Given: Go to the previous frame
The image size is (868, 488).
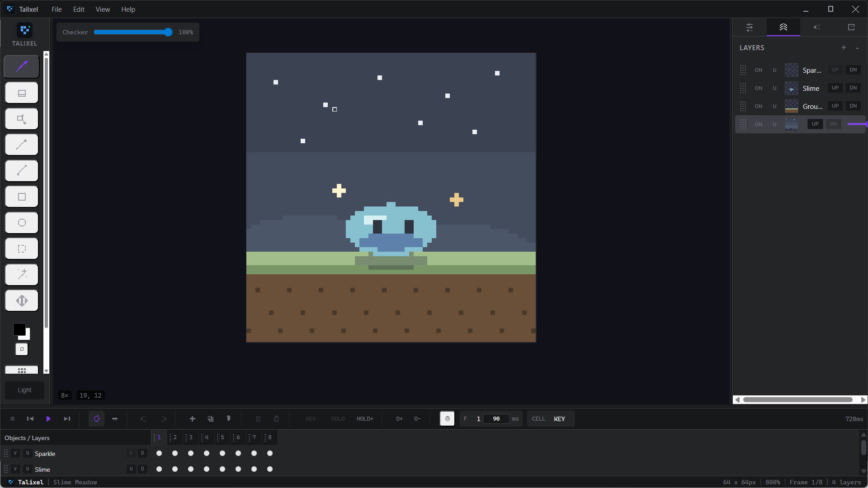Looking at the screenshot, I should [30, 419].
